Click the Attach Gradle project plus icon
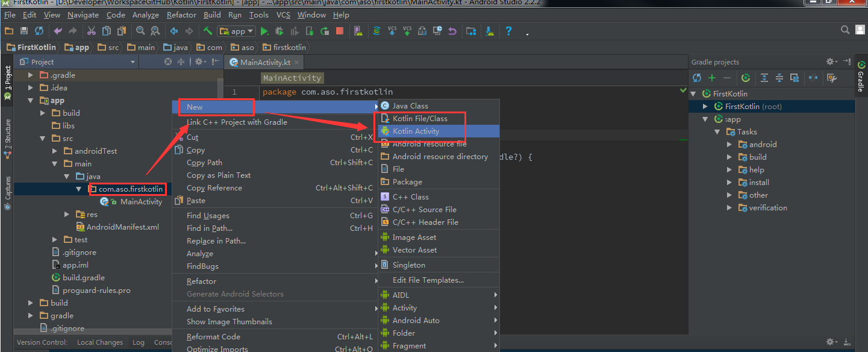Screen dimensions: 868x352 point(712,78)
